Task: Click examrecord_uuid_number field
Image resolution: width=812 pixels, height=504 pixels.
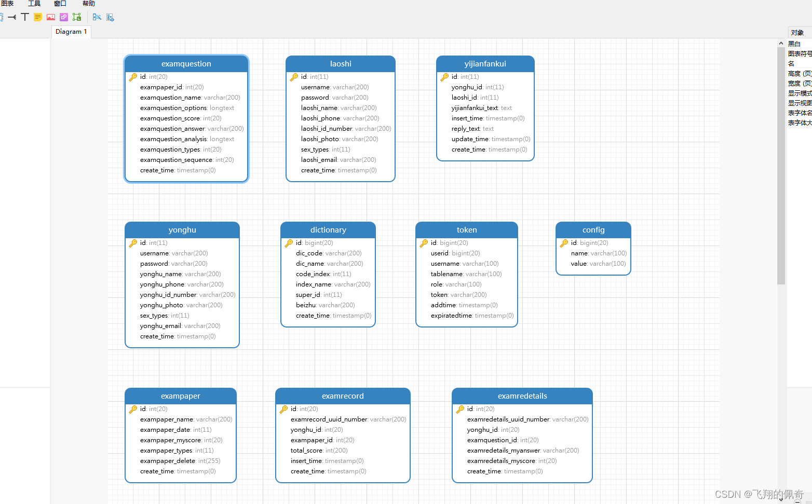Action: [348, 419]
